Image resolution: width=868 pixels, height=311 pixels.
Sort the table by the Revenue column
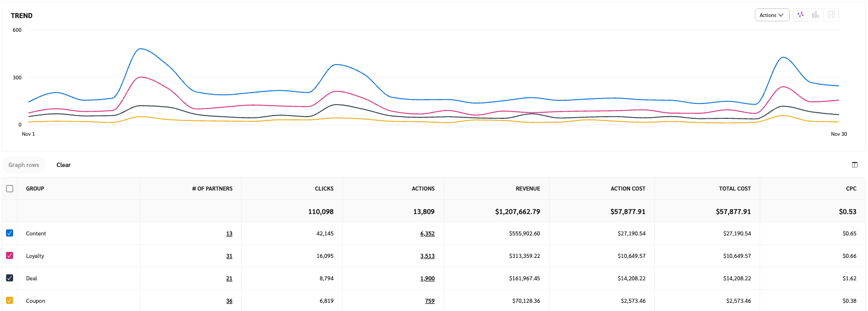tap(527, 188)
